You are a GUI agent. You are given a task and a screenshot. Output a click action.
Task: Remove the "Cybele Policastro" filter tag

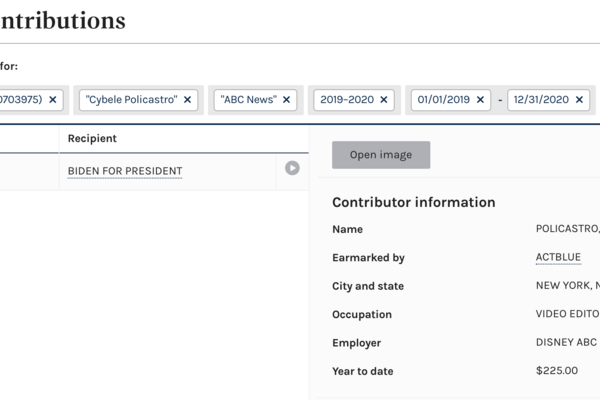click(x=188, y=100)
